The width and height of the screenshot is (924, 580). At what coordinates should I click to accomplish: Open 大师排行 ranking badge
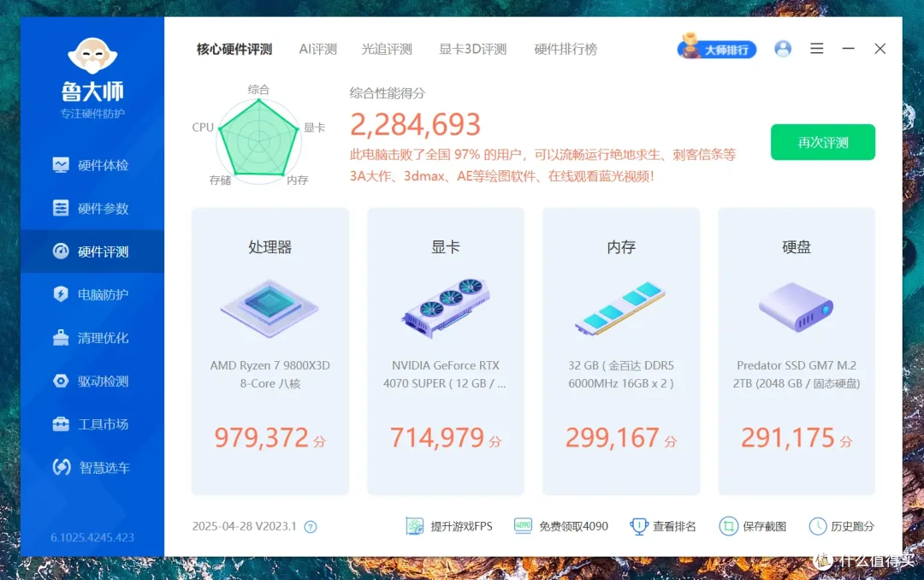717,48
